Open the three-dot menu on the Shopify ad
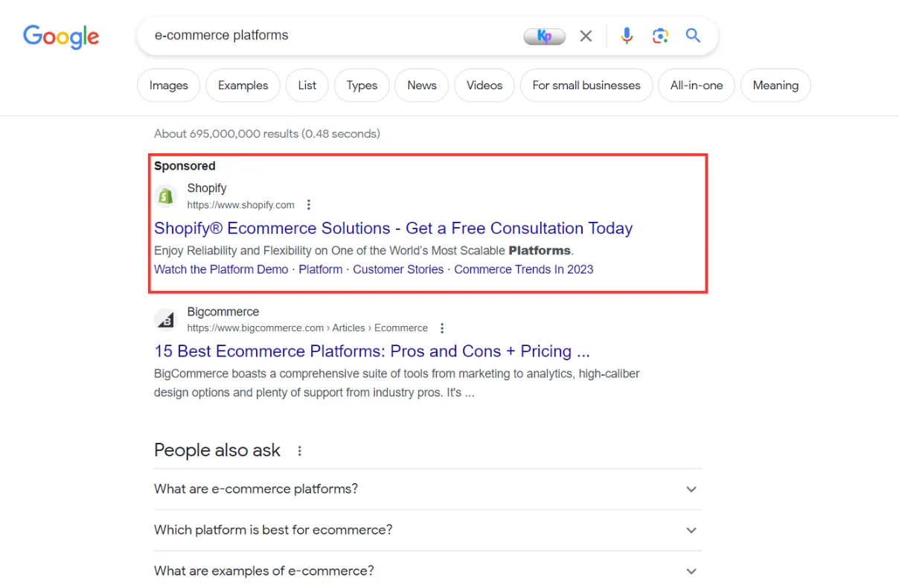Image resolution: width=899 pixels, height=588 pixels. click(x=308, y=204)
